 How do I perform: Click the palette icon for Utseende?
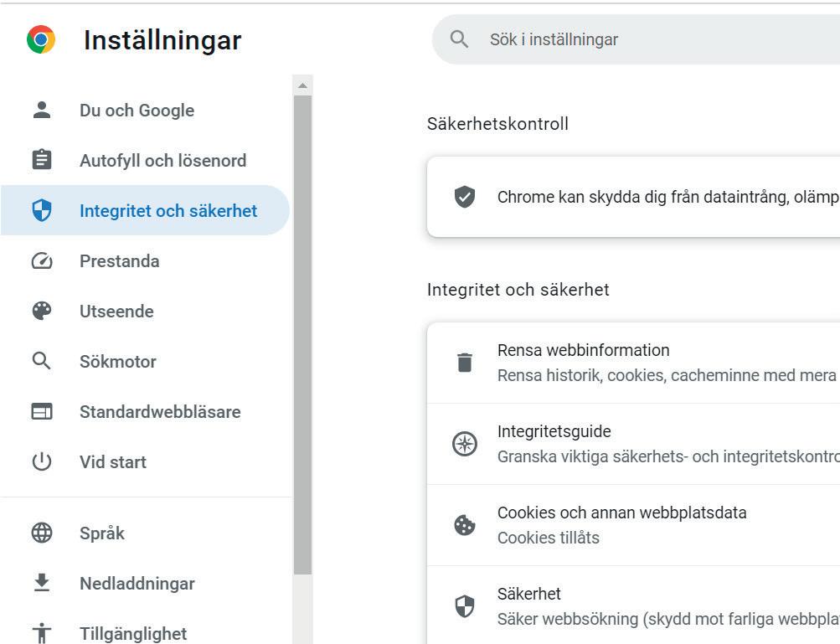[x=42, y=312]
